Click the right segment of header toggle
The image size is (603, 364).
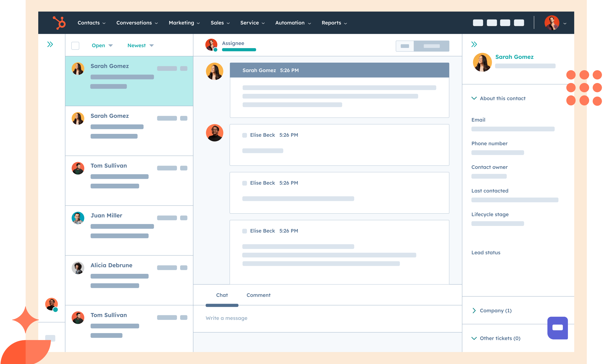tap(431, 46)
